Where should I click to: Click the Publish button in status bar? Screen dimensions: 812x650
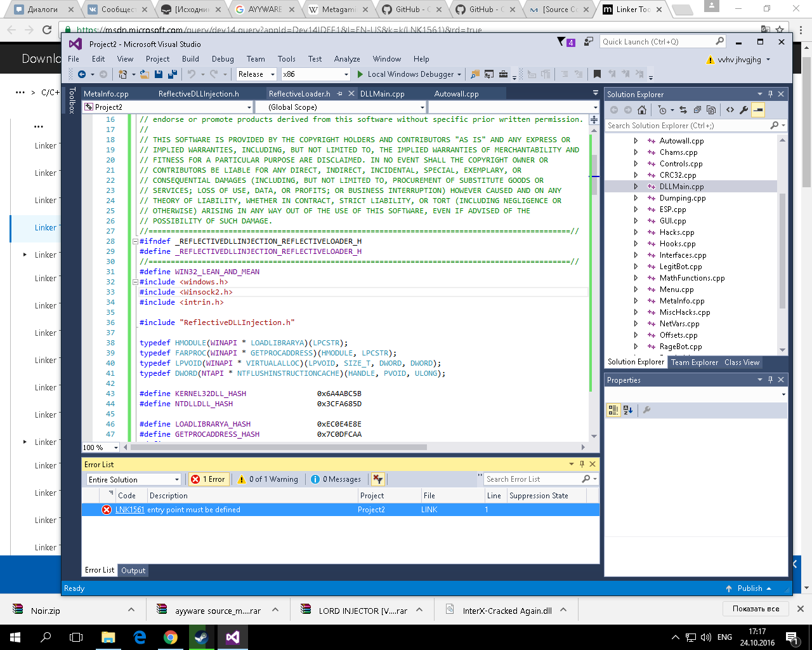(749, 588)
